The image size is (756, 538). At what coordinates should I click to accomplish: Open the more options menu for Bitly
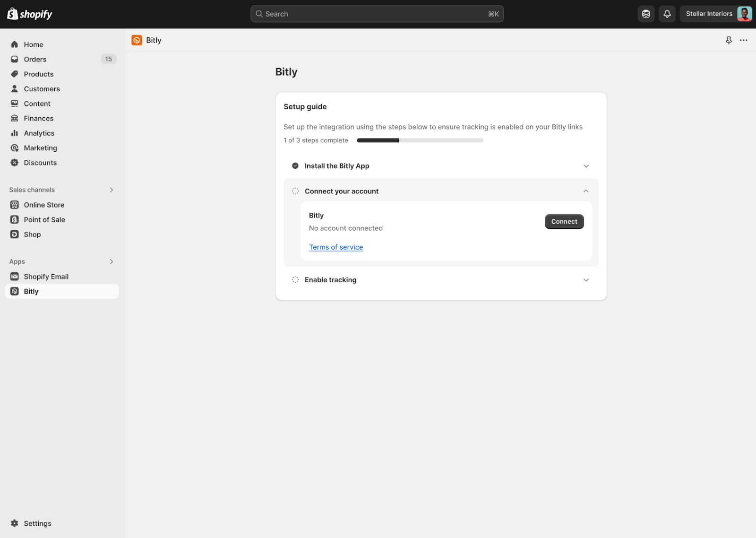744,40
